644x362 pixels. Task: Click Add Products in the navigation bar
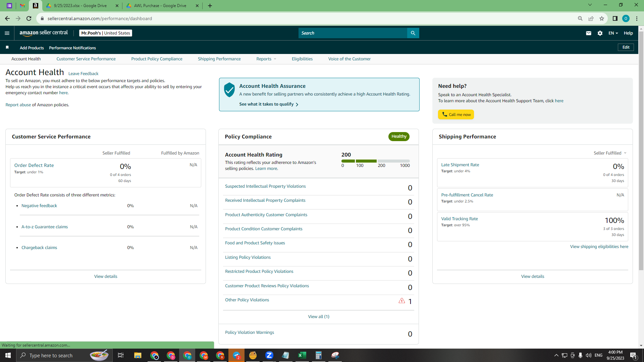click(x=32, y=48)
